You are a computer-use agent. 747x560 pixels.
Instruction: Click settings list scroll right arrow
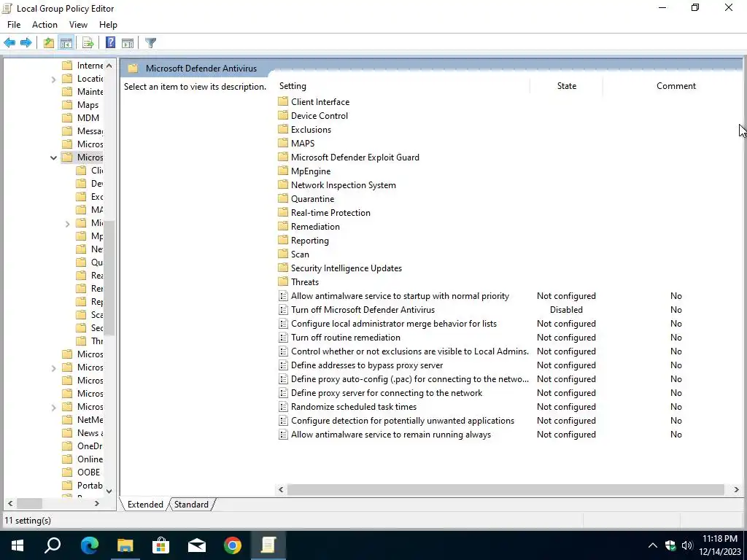pyautogui.click(x=737, y=489)
